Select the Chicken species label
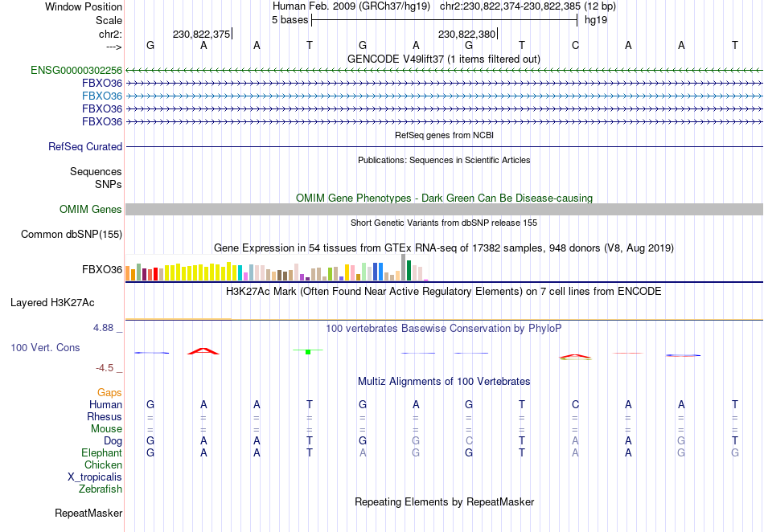764x532 pixels. tap(103, 464)
